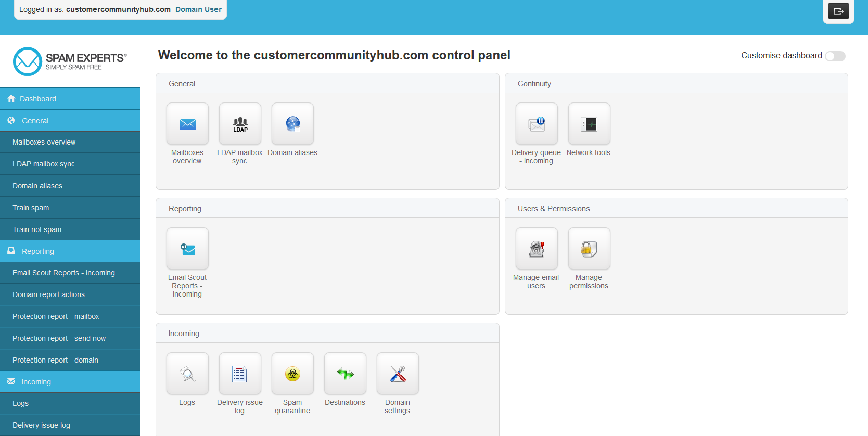The height and width of the screenshot is (436, 868).
Task: Collapse the Reporting sidebar section
Action: click(x=37, y=251)
